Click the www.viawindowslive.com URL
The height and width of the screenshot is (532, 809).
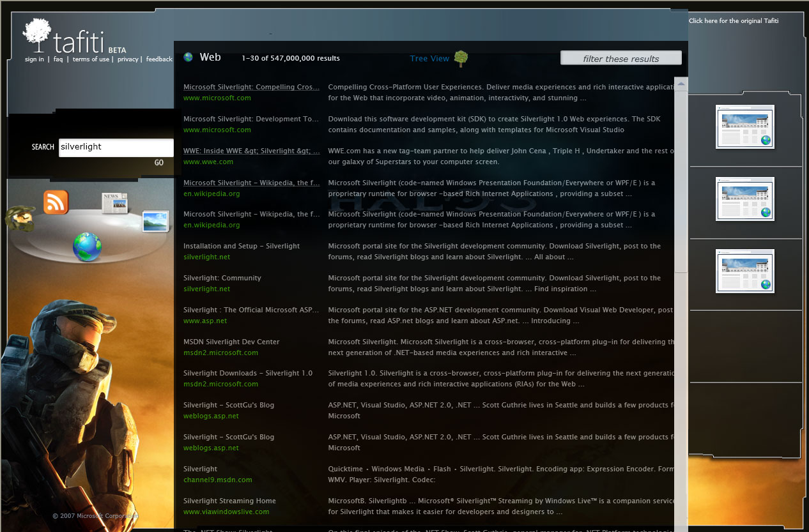(226, 512)
